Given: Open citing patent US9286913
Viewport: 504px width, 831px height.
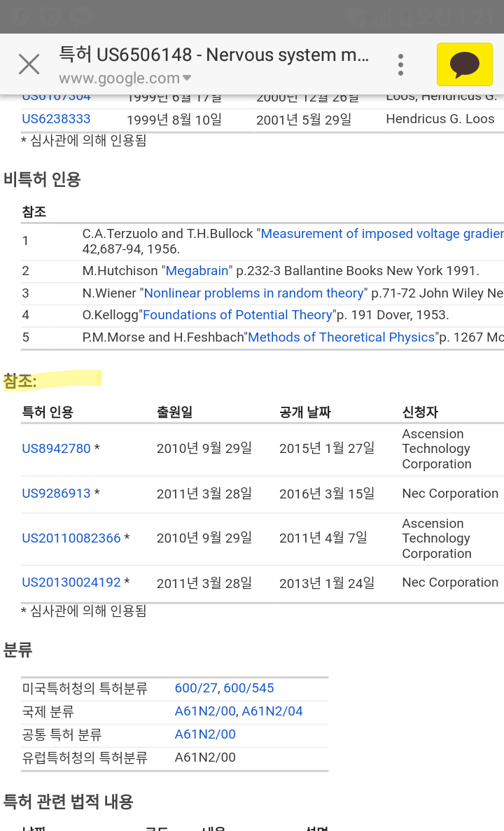Looking at the screenshot, I should [x=56, y=494].
